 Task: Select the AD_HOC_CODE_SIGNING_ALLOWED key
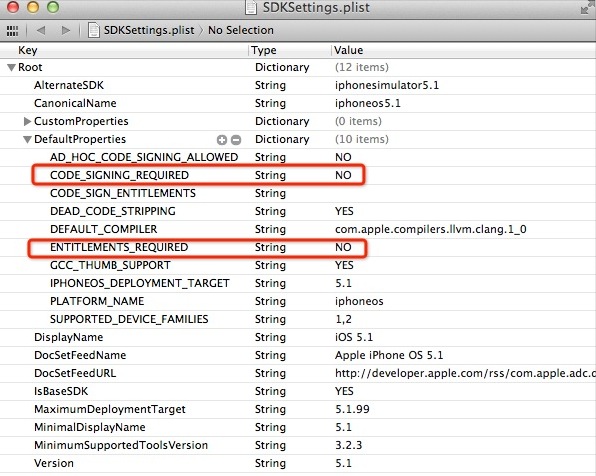[144, 157]
